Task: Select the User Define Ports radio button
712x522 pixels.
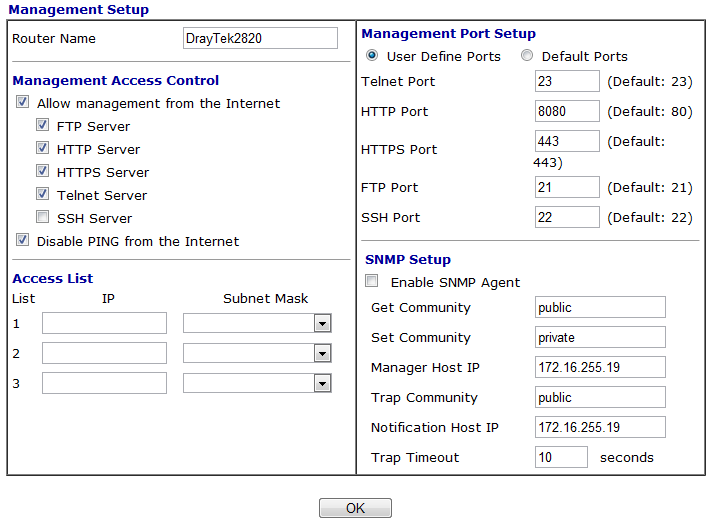Action: 373,56
